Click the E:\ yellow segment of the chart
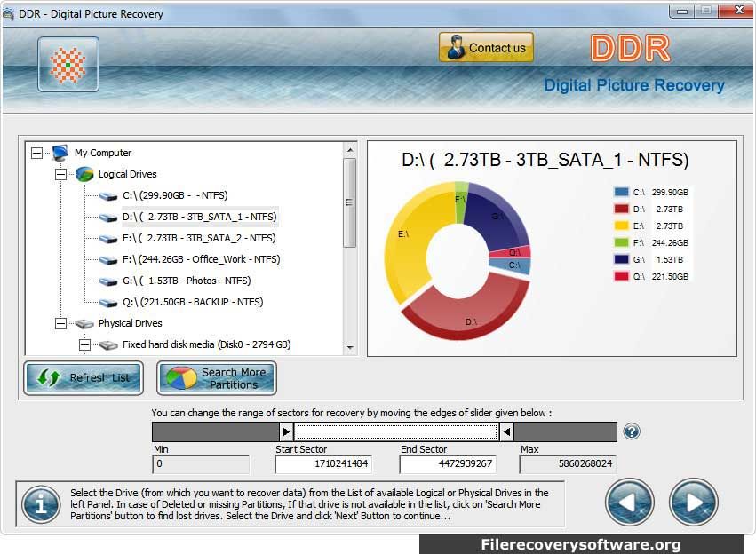Screen dimensions: 756x554 click(x=408, y=241)
